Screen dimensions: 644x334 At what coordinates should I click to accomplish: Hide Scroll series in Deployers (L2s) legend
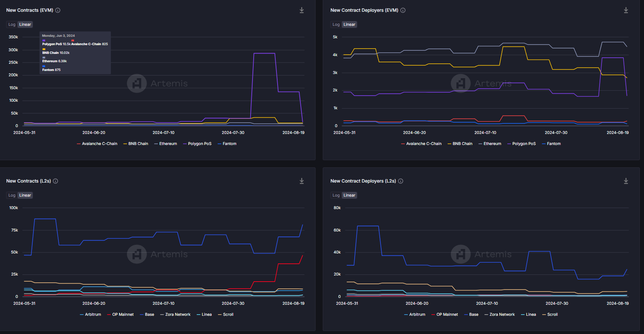[x=550, y=315]
